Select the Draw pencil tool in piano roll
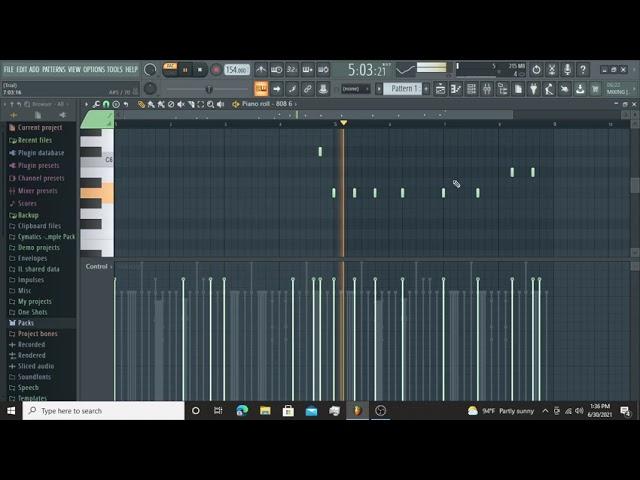Screen dimensions: 640x480 coord(141,104)
